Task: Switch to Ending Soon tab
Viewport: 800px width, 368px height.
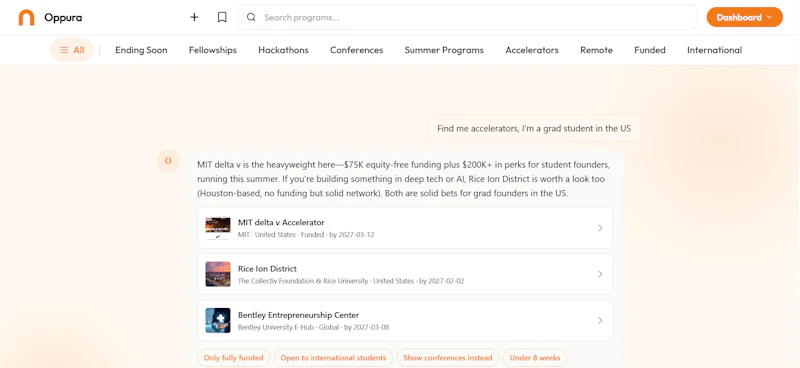Action: pyautogui.click(x=141, y=50)
